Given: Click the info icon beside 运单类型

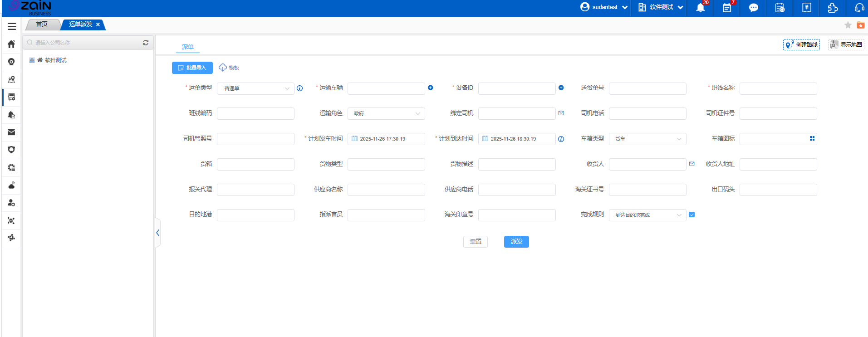Looking at the screenshot, I should [x=299, y=88].
